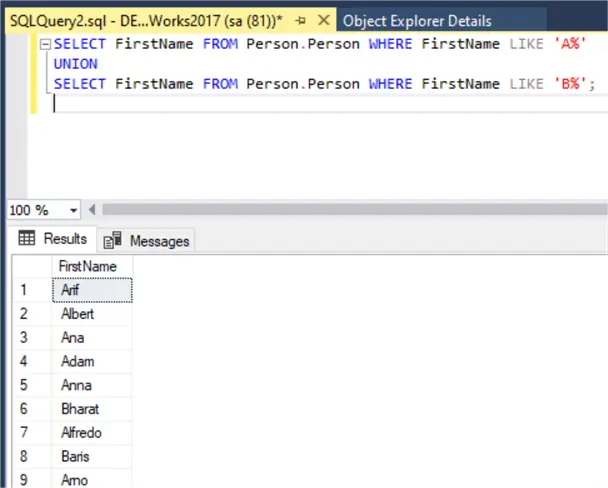Click the 'A%' string literal
This screenshot has height=488, width=608.
pyautogui.click(x=570, y=44)
